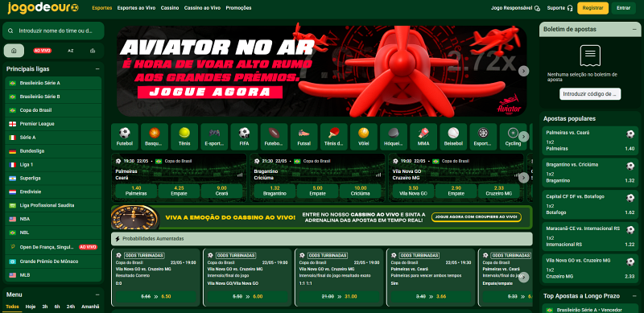Image resolution: width=644 pixels, height=313 pixels.
Task: Open the Premier League league
Action: (53, 124)
